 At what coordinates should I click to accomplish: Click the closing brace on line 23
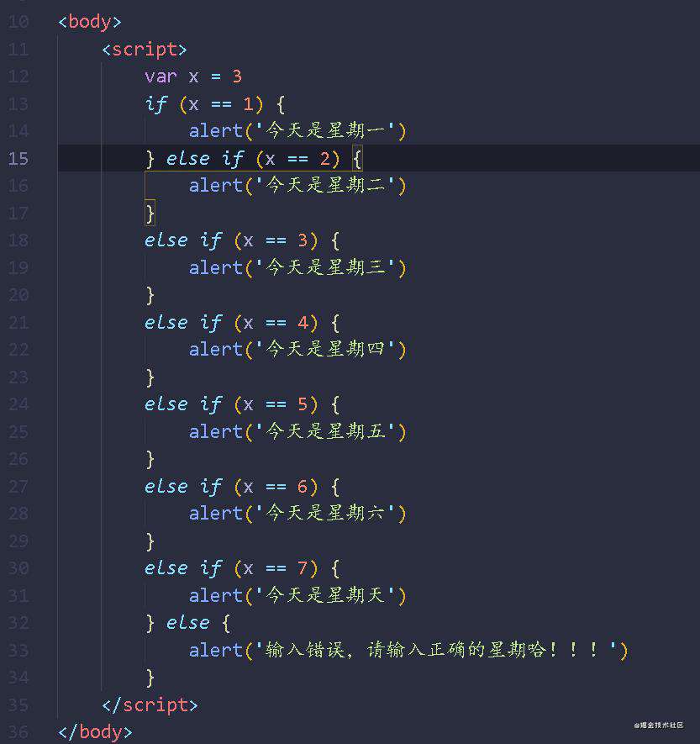click(x=150, y=377)
